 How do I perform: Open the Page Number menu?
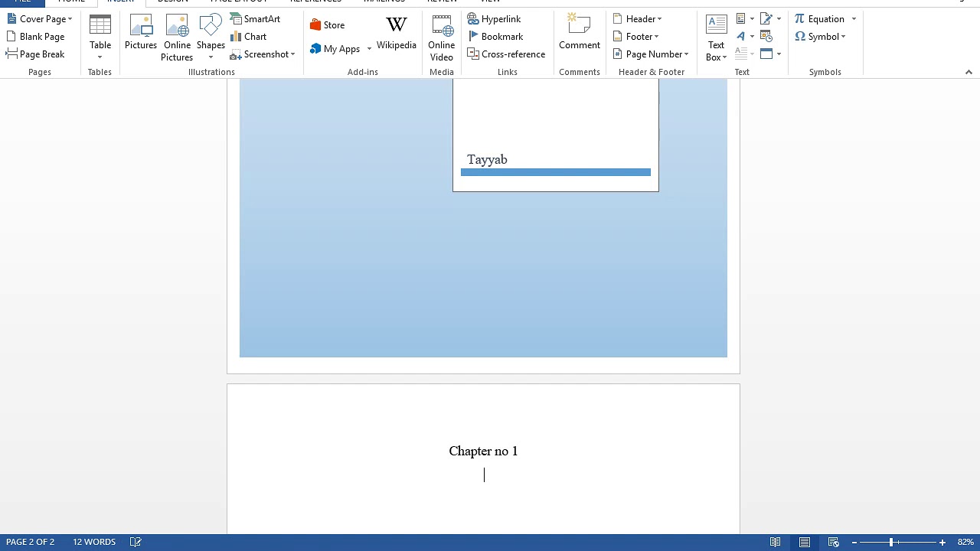[x=651, y=54]
